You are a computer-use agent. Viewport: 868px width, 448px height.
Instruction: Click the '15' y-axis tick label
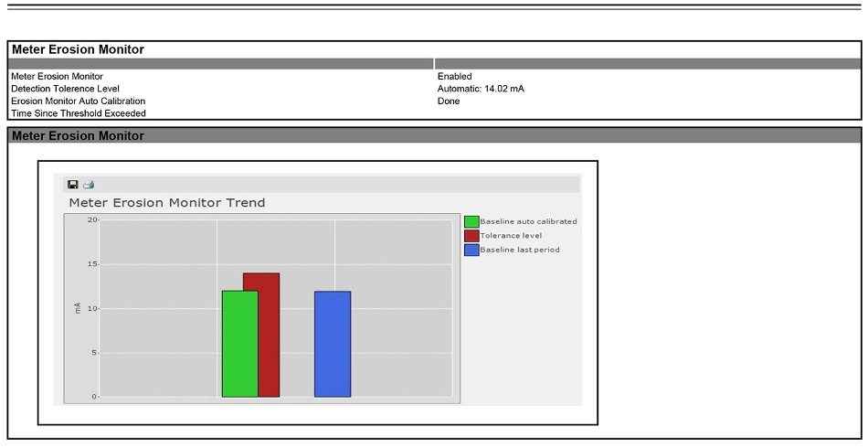point(92,264)
